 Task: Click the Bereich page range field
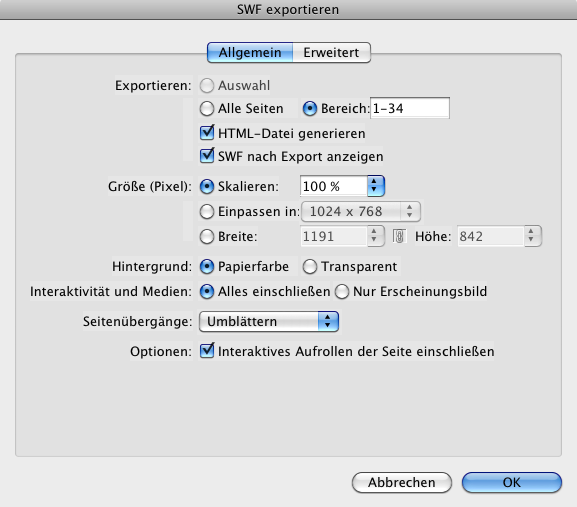tap(410, 108)
